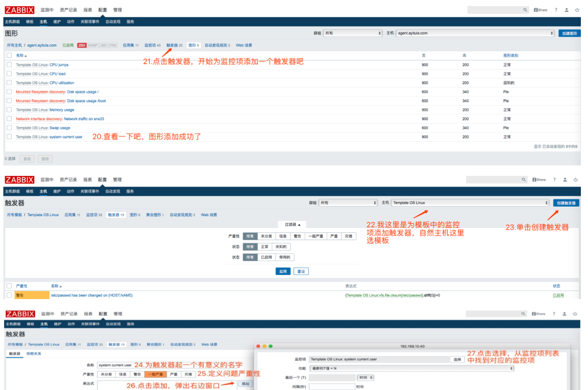Click the 选择 button beside 监控项 field

[457, 359]
